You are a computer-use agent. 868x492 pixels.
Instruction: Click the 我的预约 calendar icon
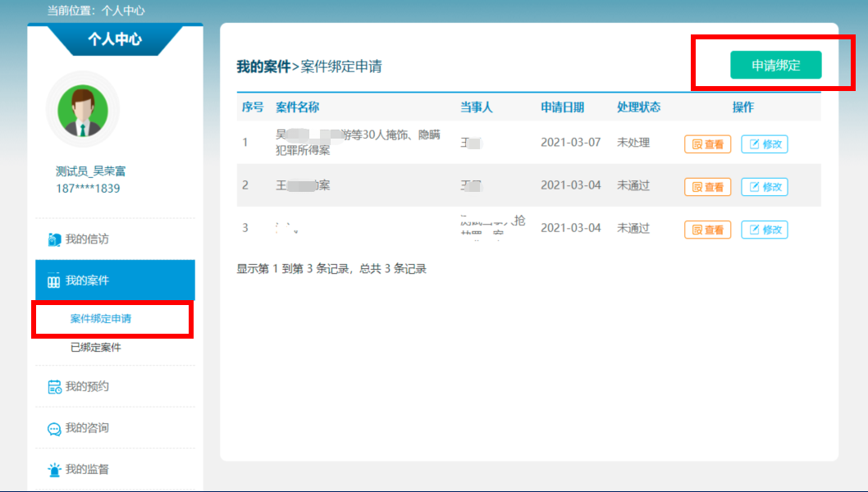click(x=54, y=387)
